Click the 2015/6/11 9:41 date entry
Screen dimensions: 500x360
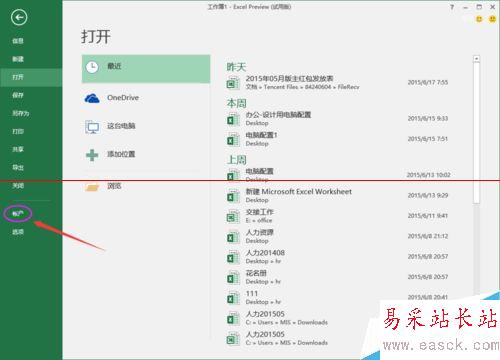click(428, 216)
